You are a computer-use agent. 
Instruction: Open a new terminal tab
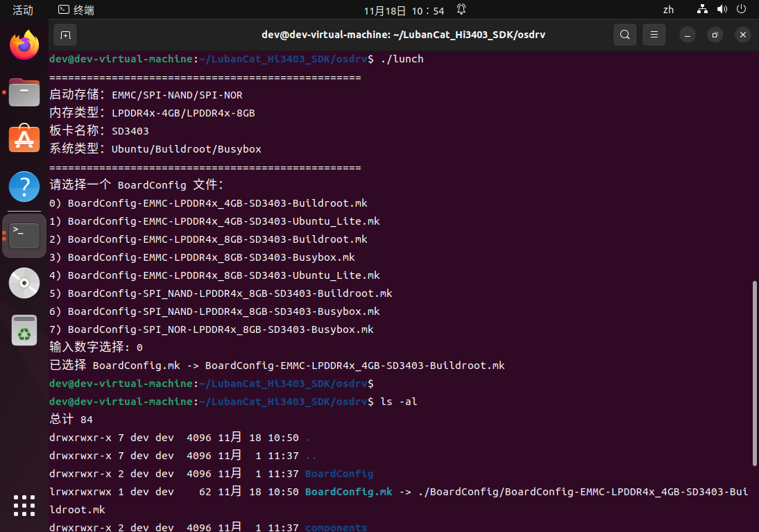[65, 34]
